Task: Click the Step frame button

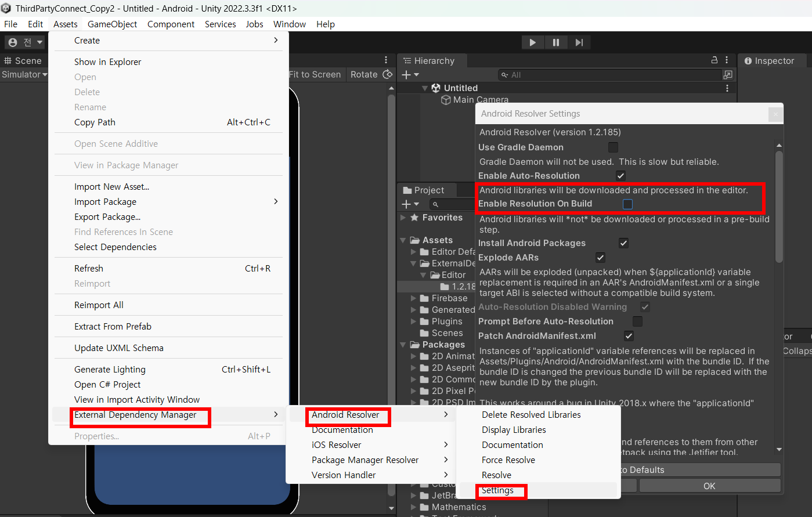Action: coord(579,42)
